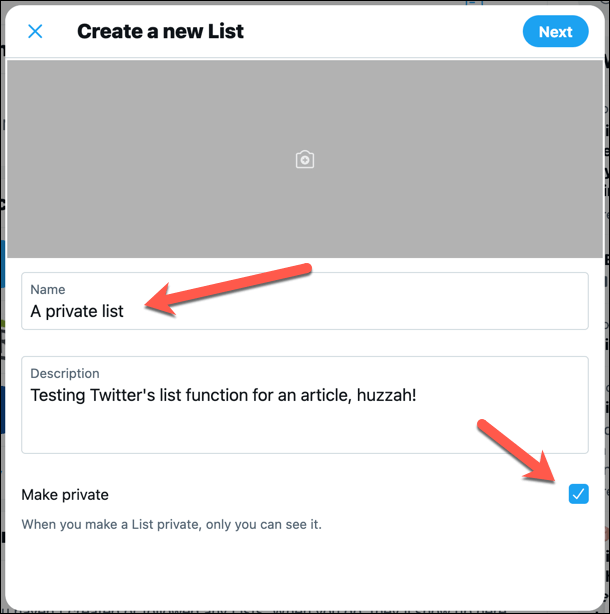Click the text "A private list"
The width and height of the screenshot is (610, 614).
[x=77, y=311]
